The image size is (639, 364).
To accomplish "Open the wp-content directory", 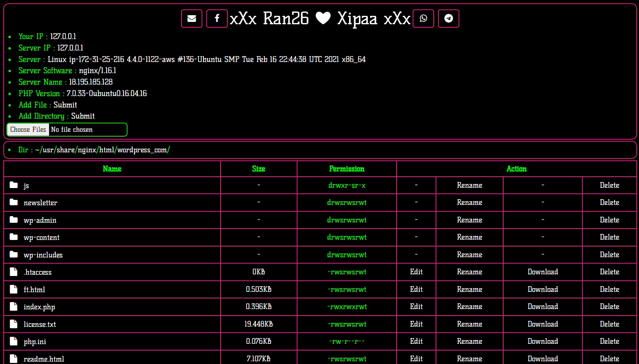I will tap(41, 238).
